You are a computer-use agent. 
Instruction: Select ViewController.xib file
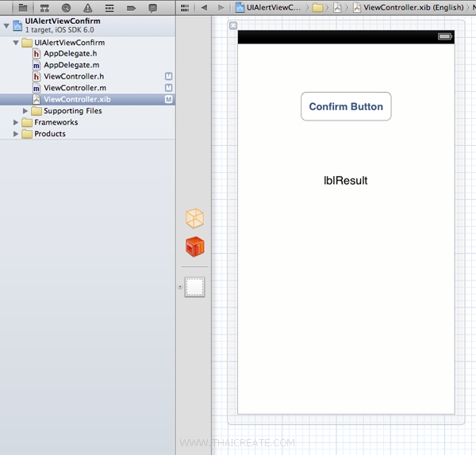click(87, 100)
